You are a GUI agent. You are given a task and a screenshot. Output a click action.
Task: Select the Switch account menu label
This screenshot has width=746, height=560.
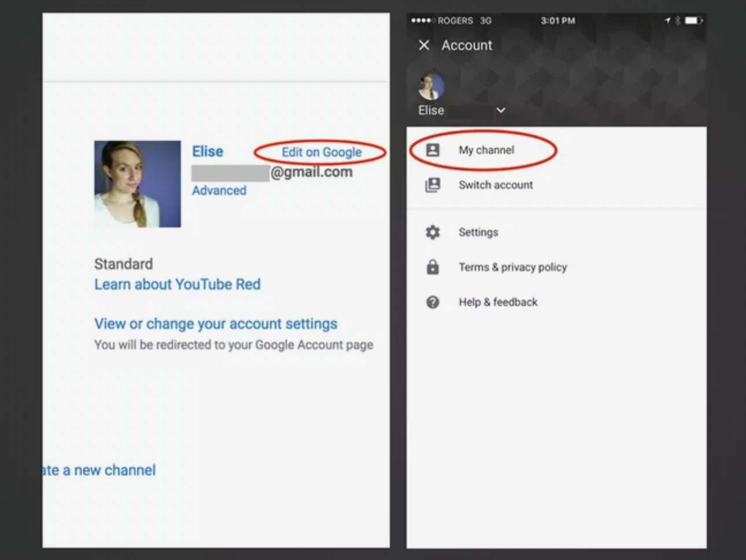(496, 185)
